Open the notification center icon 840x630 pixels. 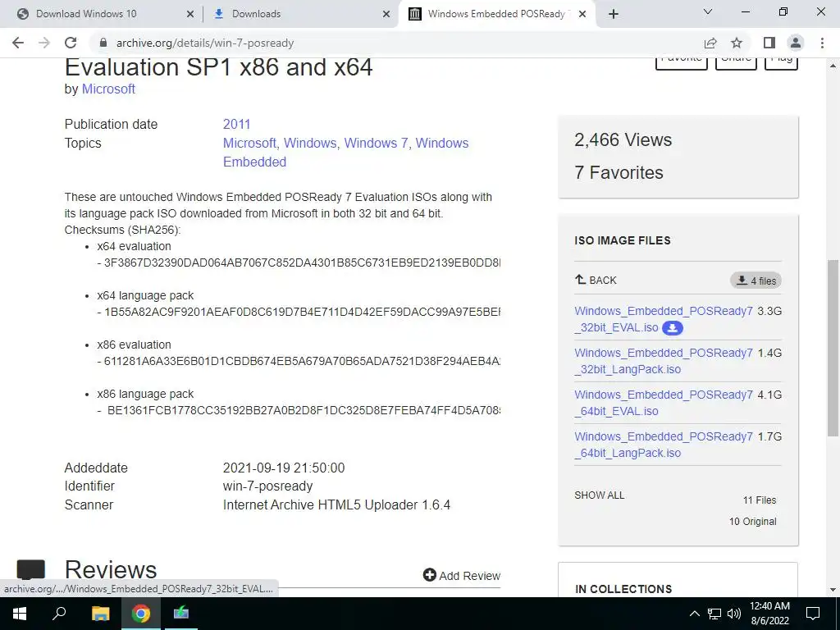point(813,614)
